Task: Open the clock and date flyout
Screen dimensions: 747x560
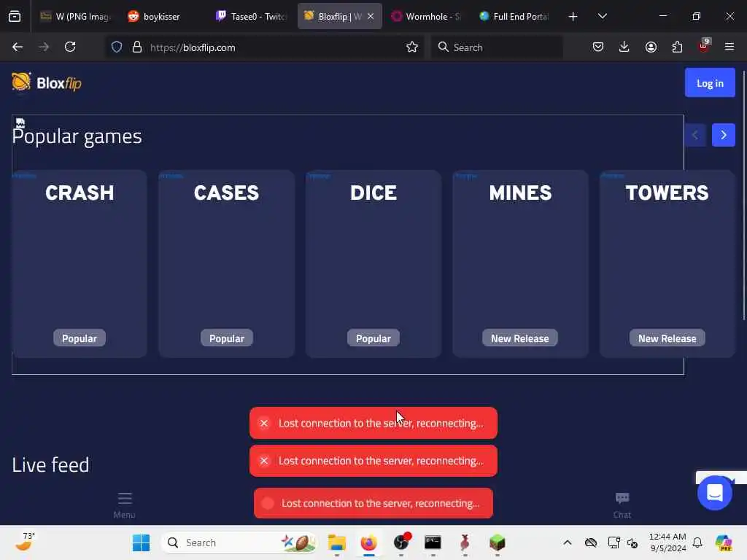Action: (x=667, y=542)
